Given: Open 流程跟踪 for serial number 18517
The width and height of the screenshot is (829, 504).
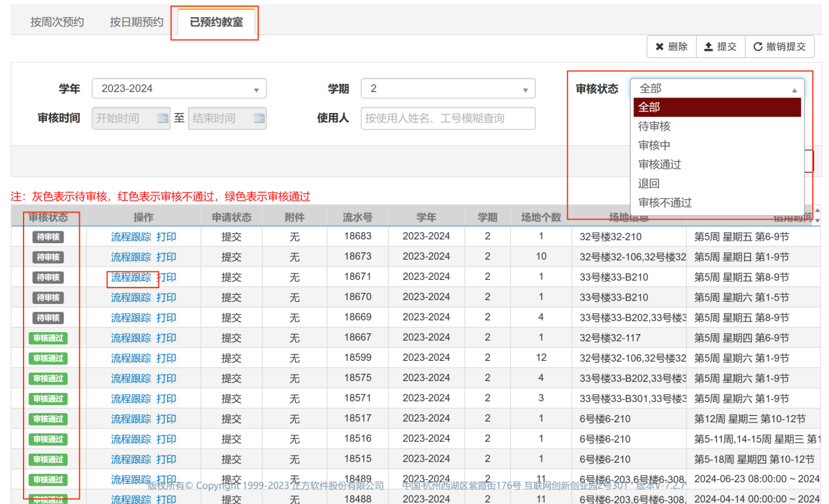Looking at the screenshot, I should 131,419.
